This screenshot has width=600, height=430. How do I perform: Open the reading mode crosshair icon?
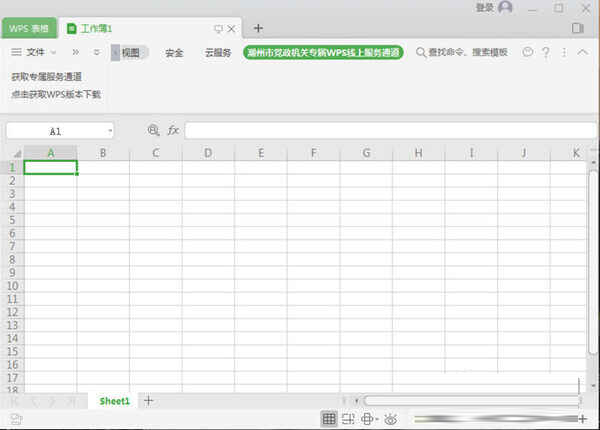click(x=367, y=419)
